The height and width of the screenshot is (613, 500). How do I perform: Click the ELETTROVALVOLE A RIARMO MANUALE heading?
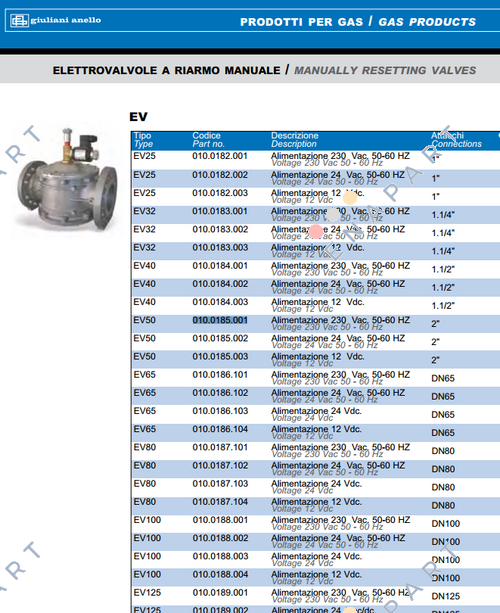coord(167,70)
